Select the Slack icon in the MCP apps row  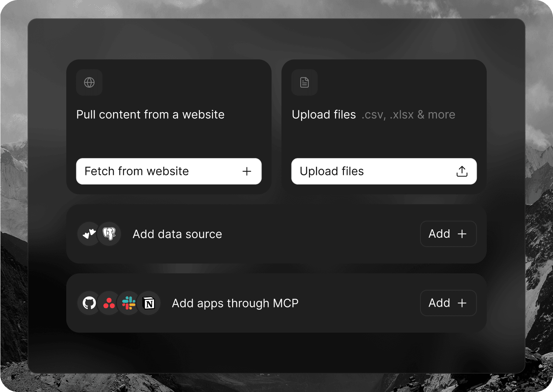(129, 303)
